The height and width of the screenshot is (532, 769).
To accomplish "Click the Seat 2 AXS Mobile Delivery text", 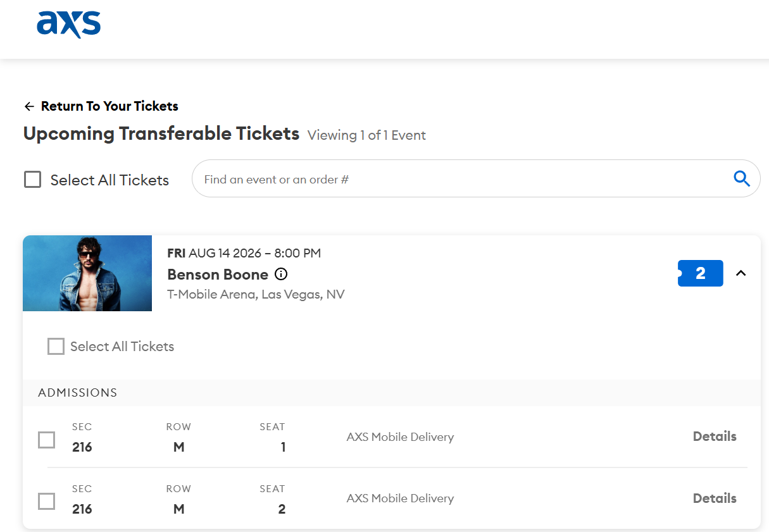I will tap(400, 498).
